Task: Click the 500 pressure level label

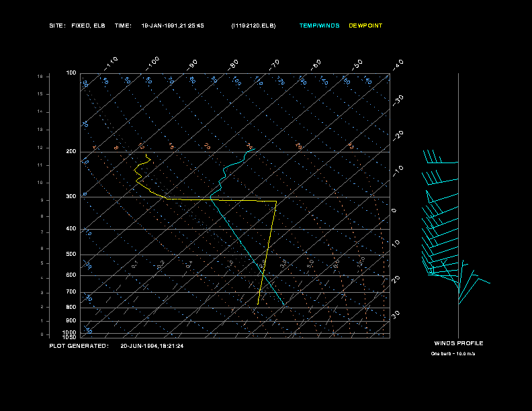Action: coord(71,254)
